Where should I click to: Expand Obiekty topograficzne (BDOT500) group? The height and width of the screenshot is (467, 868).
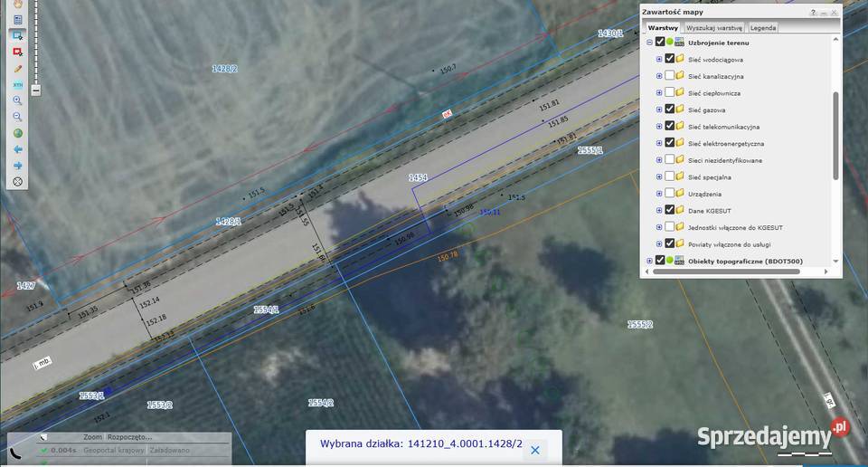click(x=649, y=261)
